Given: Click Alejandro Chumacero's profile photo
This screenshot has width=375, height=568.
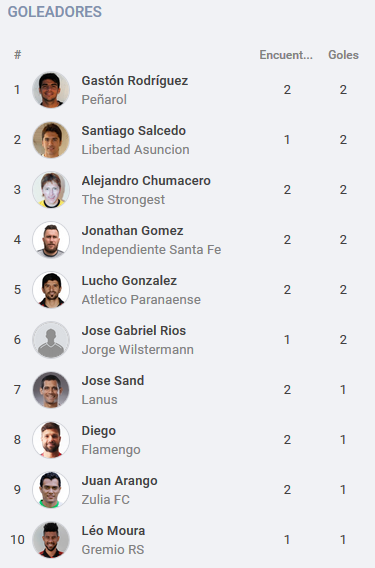Looking at the screenshot, I should click(51, 190).
